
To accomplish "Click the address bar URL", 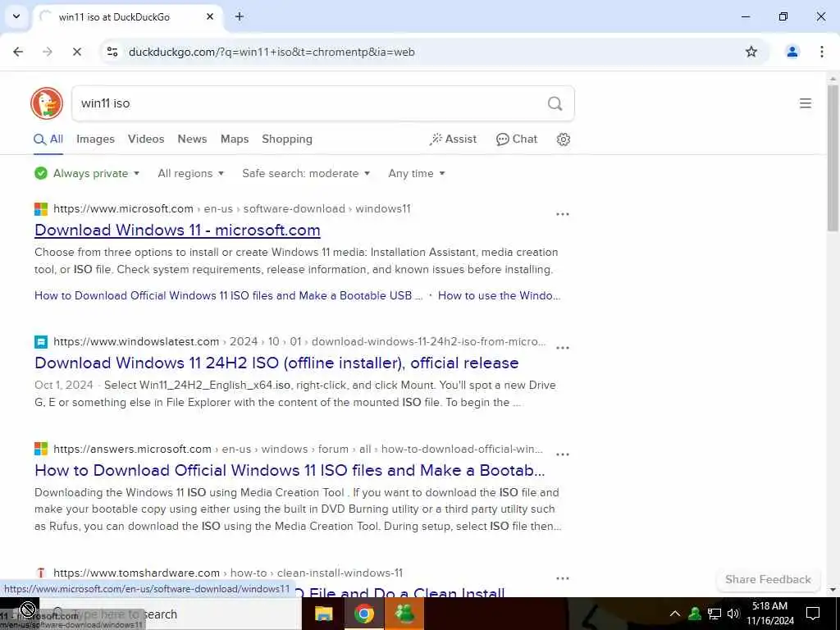I will click(272, 52).
